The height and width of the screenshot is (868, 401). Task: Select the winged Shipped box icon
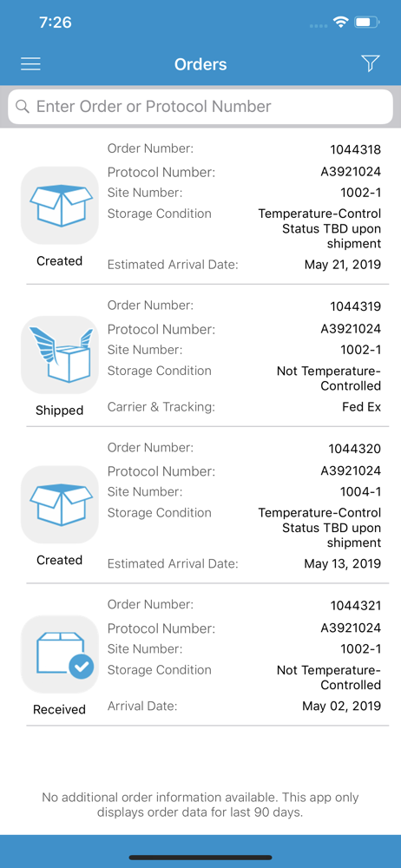click(60, 355)
